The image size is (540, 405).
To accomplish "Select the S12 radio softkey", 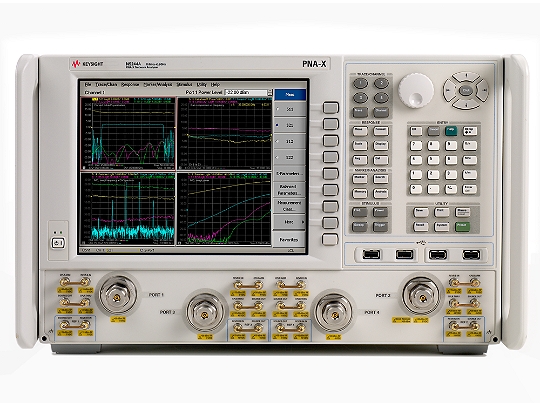I will [290, 142].
